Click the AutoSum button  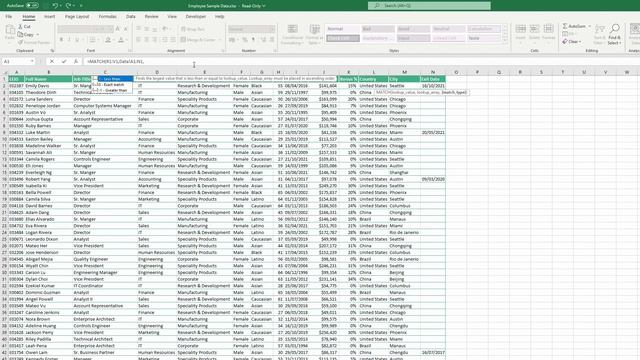574,26
